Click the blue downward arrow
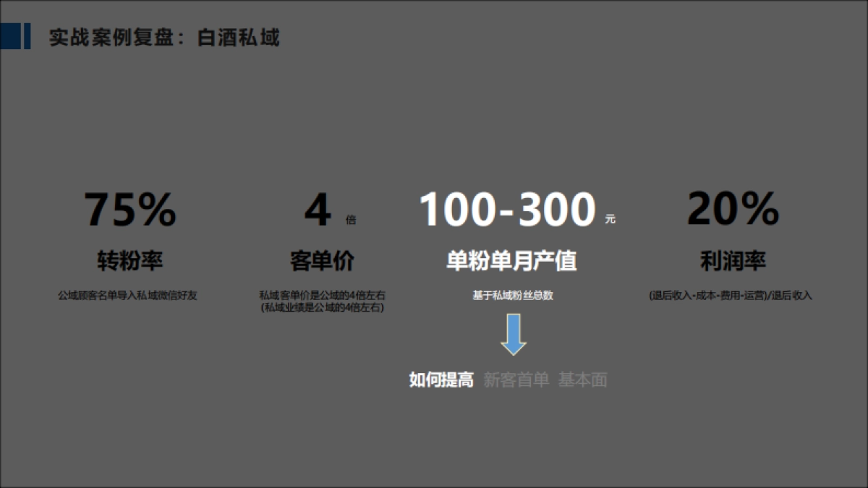 click(x=514, y=333)
